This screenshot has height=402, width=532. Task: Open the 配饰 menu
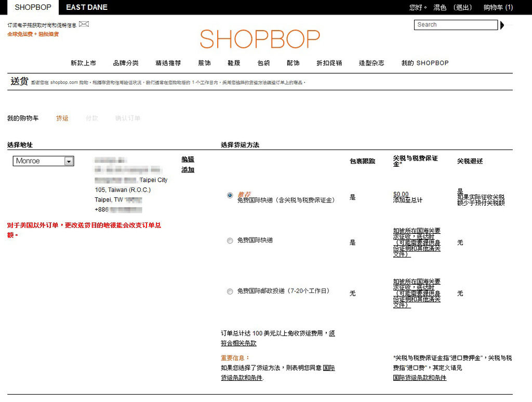(x=293, y=63)
